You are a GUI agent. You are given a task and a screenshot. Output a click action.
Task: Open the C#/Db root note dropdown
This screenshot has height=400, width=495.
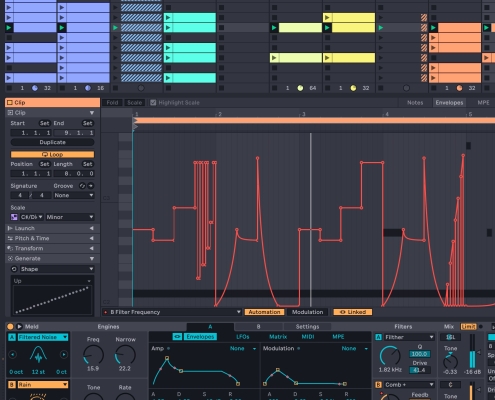[x=31, y=217]
